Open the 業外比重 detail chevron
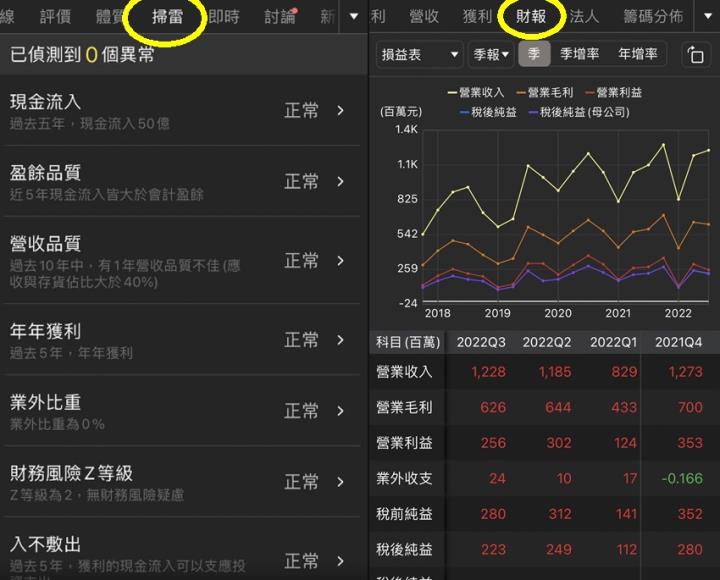The image size is (720, 580). (x=340, y=411)
